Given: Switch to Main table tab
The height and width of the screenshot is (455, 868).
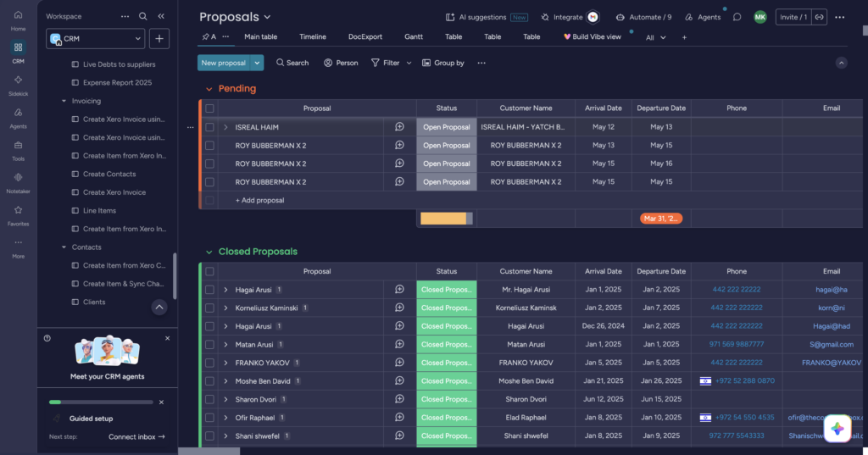Looking at the screenshot, I should (261, 37).
